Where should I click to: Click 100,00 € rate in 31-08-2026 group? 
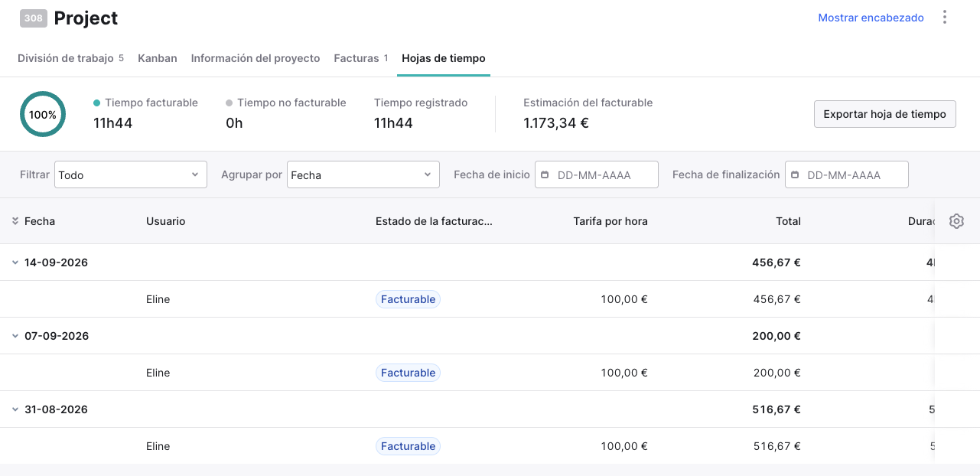click(x=624, y=446)
